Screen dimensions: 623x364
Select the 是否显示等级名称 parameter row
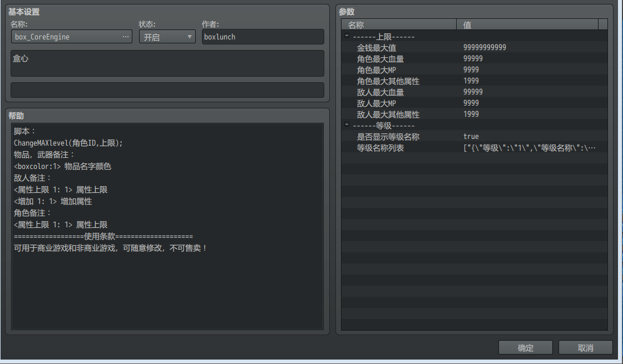(x=474, y=137)
